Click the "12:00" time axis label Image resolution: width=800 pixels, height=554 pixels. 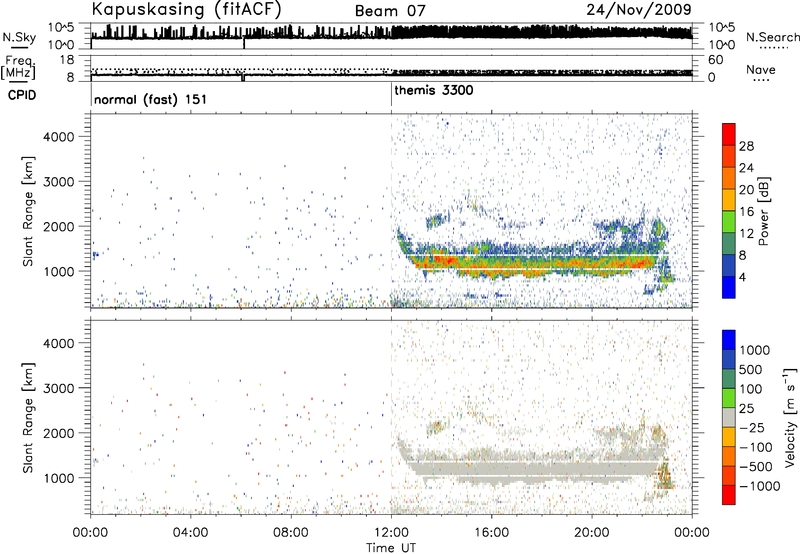[391, 533]
